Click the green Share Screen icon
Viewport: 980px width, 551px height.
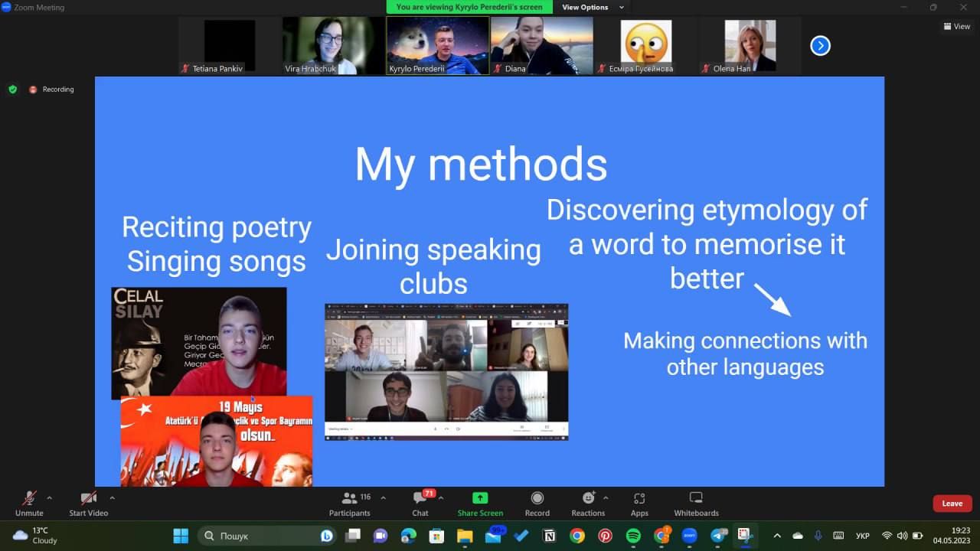click(x=480, y=498)
